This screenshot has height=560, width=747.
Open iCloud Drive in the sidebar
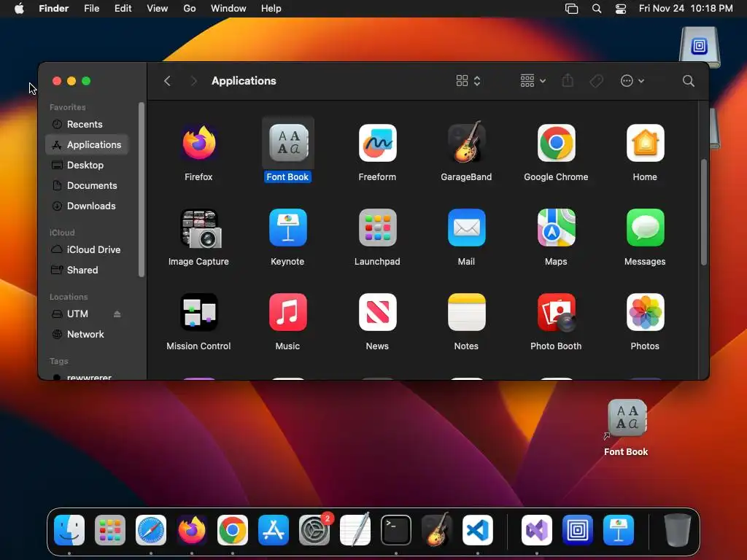click(88, 249)
